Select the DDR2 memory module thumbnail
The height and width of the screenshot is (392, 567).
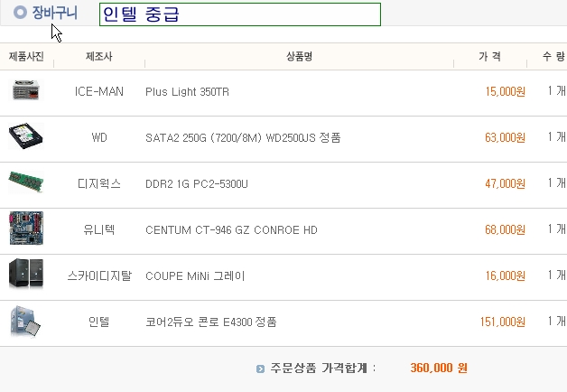26,182
